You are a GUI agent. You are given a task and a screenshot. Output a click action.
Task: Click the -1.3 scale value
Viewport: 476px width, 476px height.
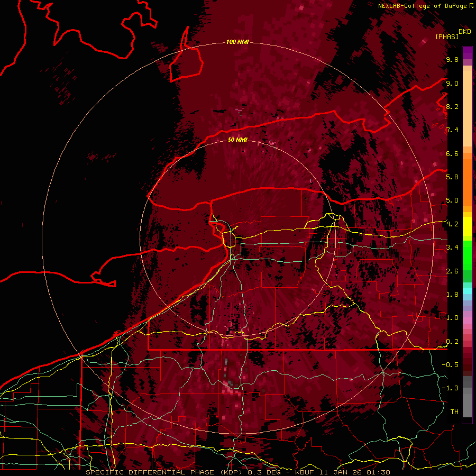(x=450, y=388)
